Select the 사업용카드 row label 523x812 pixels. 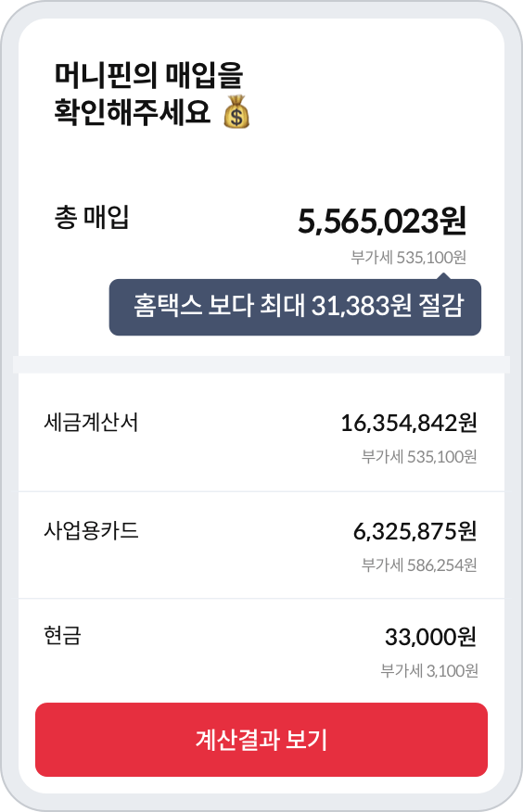click(91, 530)
